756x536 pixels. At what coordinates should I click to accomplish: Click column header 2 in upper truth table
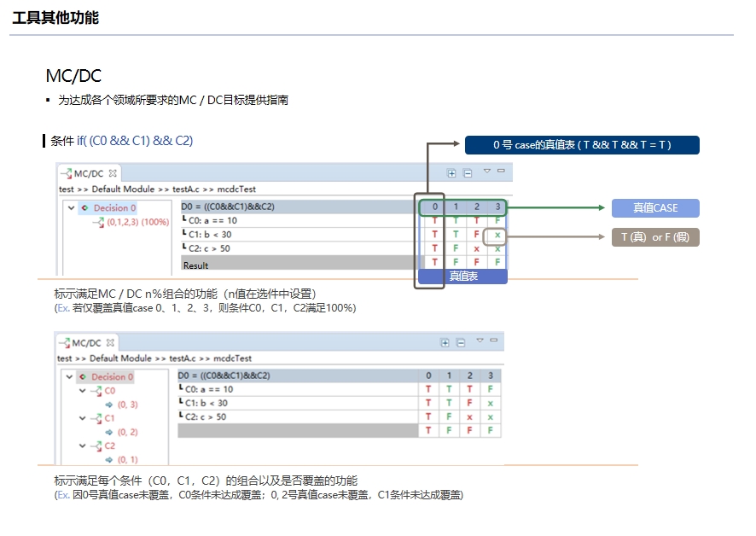coord(476,207)
